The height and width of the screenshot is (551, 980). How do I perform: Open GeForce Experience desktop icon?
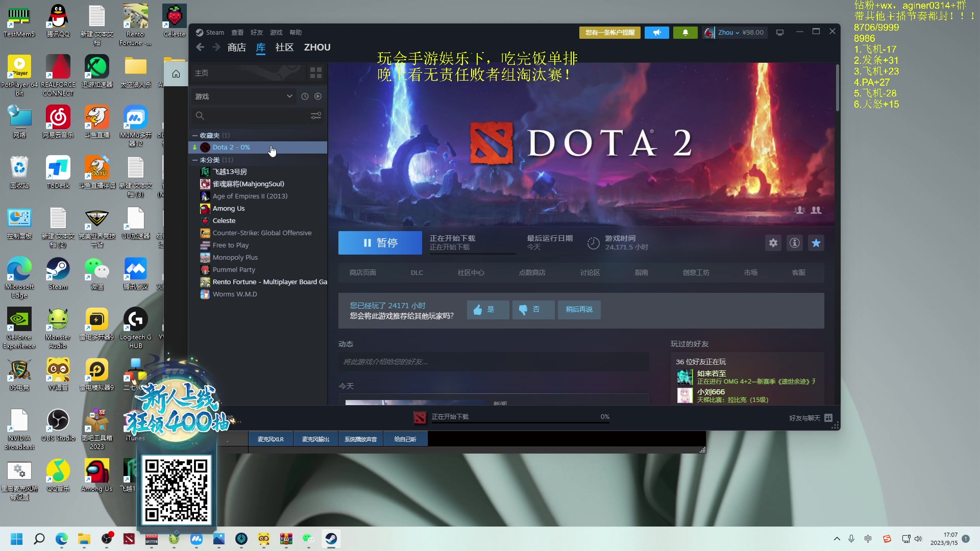coord(19,328)
